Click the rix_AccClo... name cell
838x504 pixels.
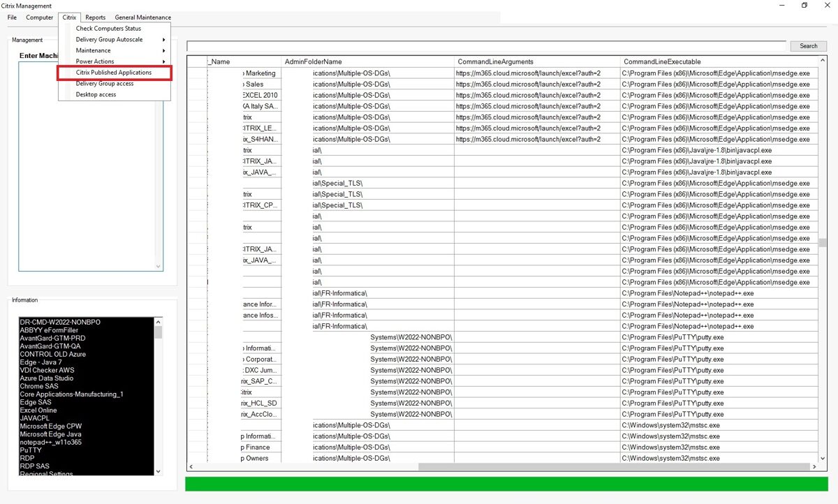(x=244, y=415)
